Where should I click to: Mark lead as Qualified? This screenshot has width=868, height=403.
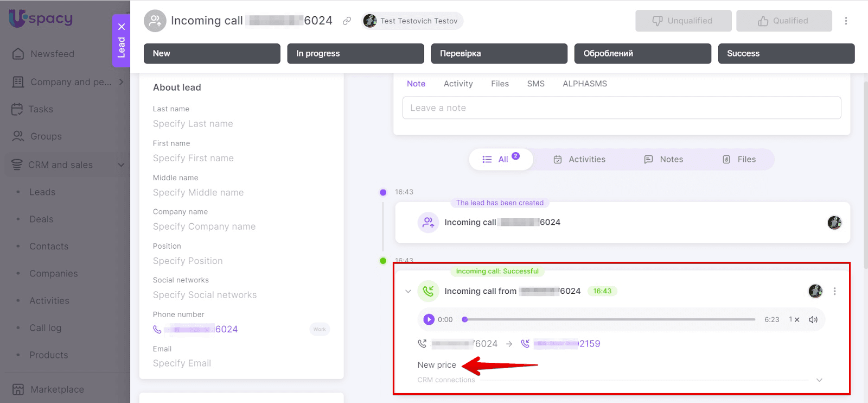783,21
